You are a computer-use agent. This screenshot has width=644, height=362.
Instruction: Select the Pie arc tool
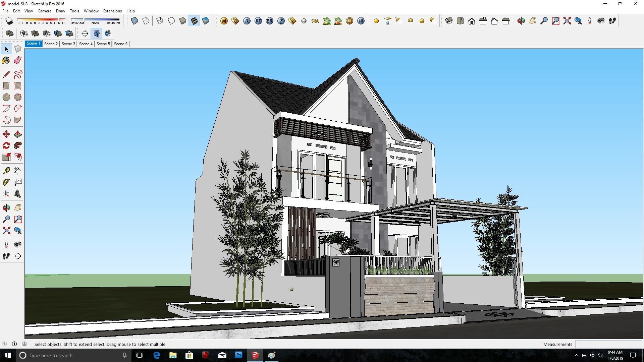point(18,120)
